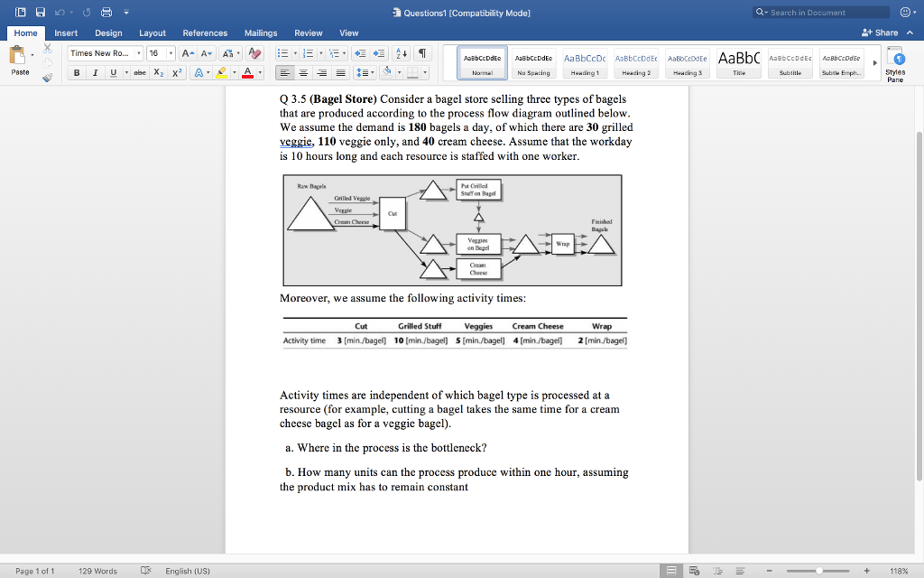Open the Insert tab
Image resolution: width=924 pixels, height=578 pixels.
coord(66,33)
